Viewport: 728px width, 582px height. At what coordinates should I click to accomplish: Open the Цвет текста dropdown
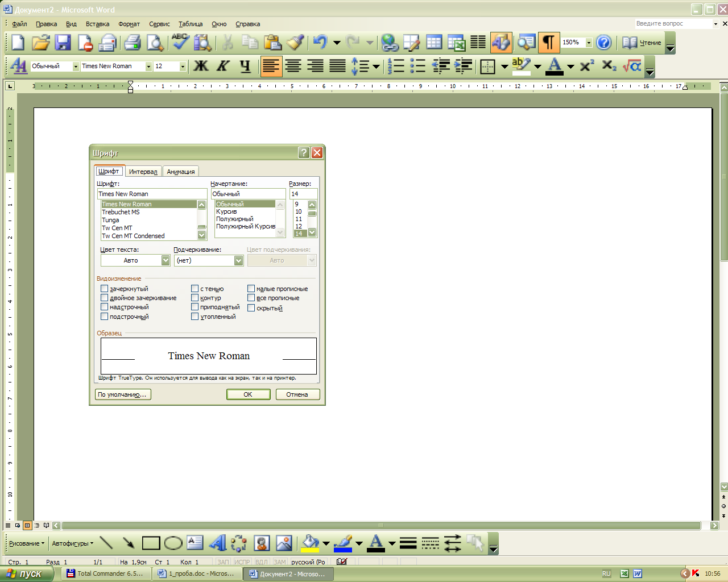click(166, 260)
